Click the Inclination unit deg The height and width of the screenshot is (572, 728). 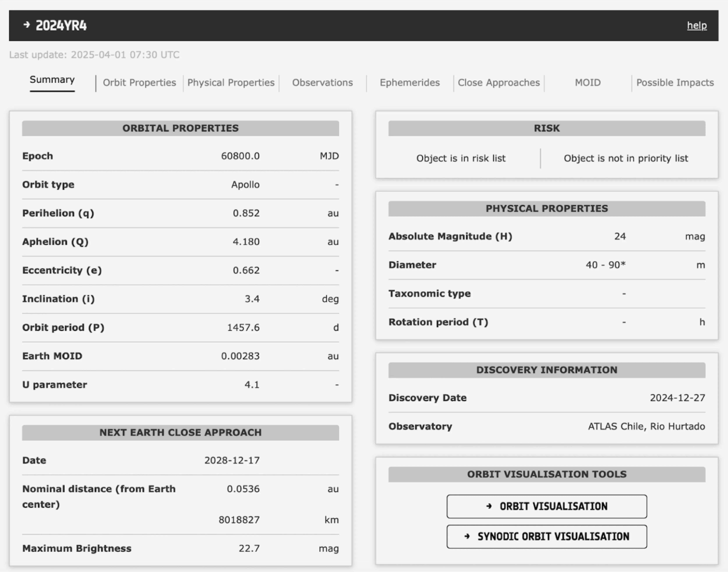point(330,299)
